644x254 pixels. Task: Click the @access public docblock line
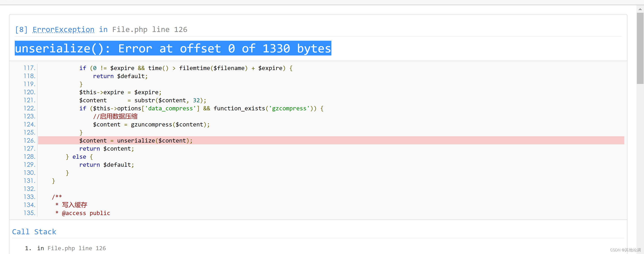(x=86, y=213)
